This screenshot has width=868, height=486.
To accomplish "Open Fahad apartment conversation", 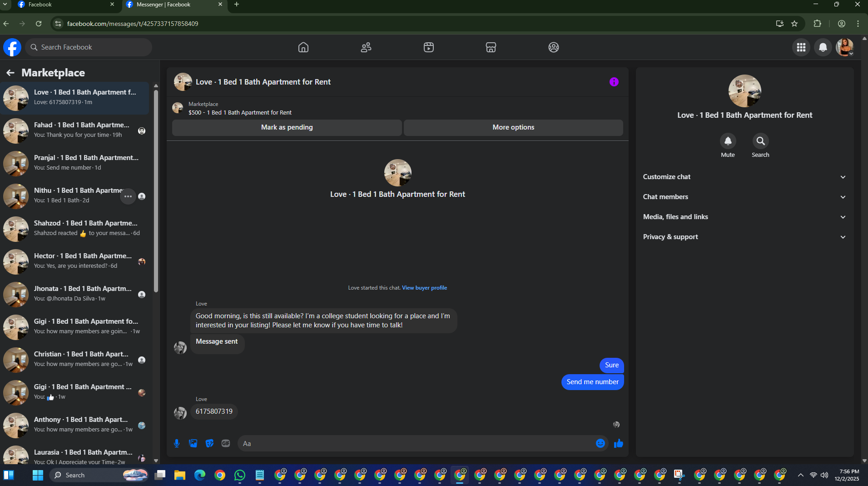I will (x=75, y=131).
